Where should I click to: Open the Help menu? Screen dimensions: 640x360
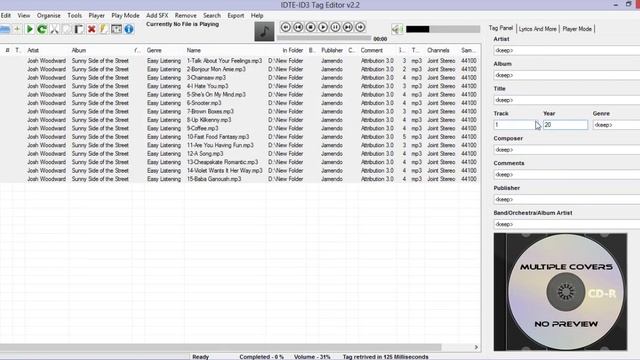[x=257, y=16]
